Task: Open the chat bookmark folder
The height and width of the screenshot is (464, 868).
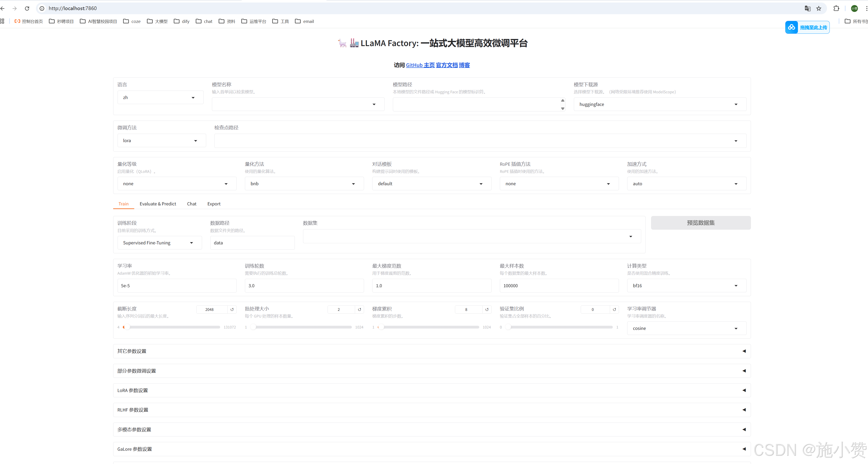Action: click(204, 21)
